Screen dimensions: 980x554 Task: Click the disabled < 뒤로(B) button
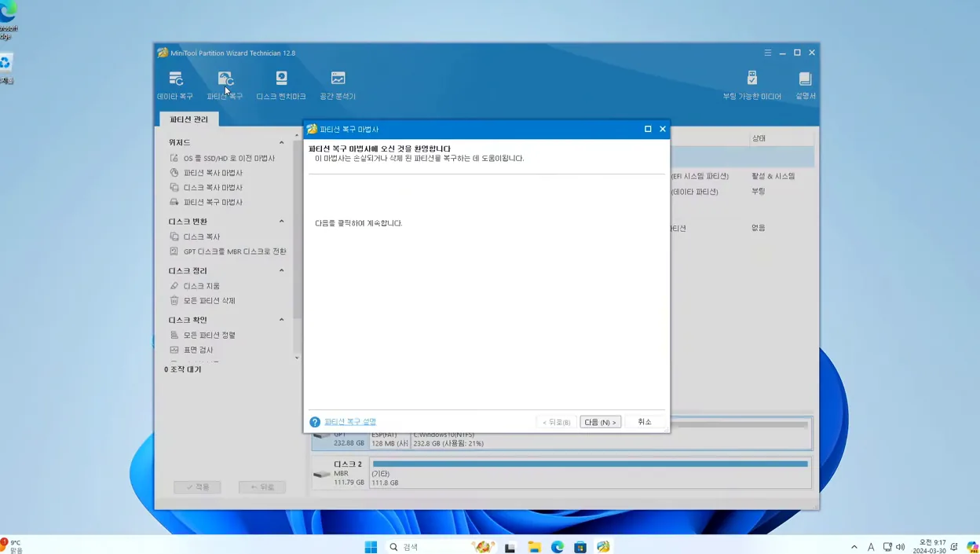tap(557, 422)
